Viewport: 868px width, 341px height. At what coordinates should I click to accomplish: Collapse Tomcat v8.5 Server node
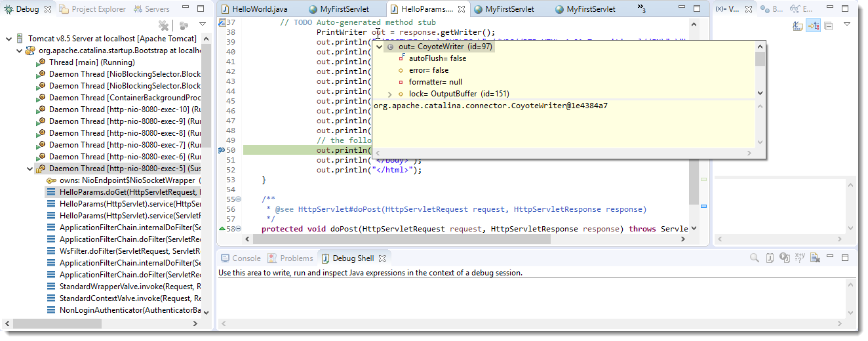8,39
